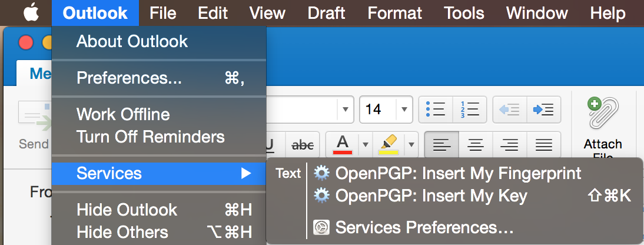Decrease indent with outdent icon
Viewport: 644px width, 245px height.
510,110
